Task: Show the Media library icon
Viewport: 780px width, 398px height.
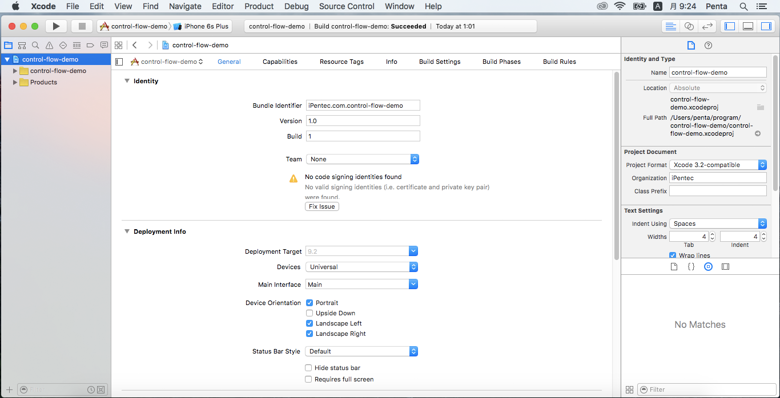Action: [x=725, y=267]
